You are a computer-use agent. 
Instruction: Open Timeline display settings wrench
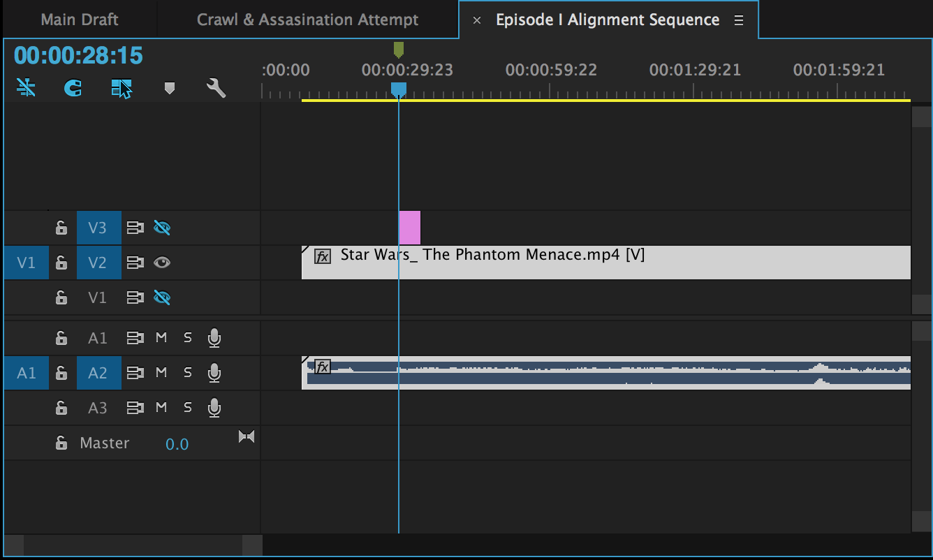click(216, 88)
